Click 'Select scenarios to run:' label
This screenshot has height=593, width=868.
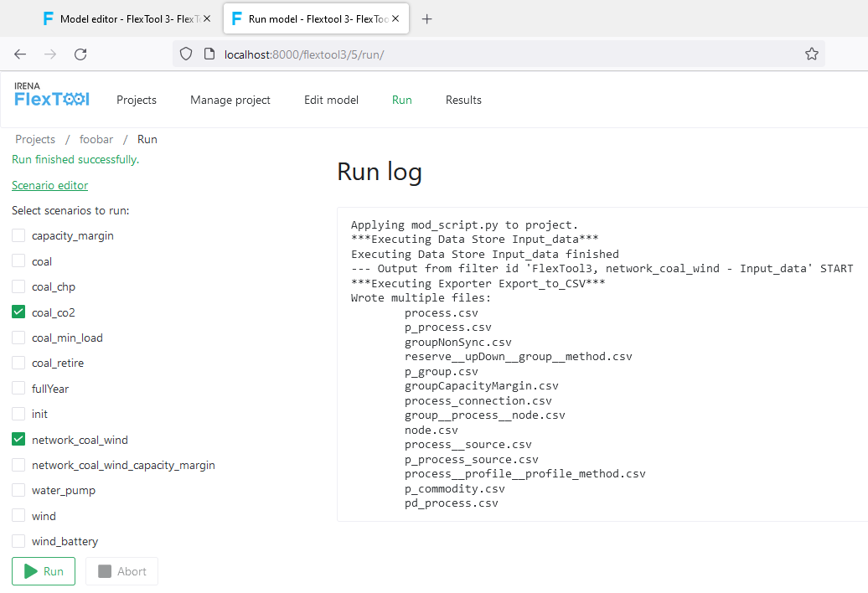click(x=70, y=211)
